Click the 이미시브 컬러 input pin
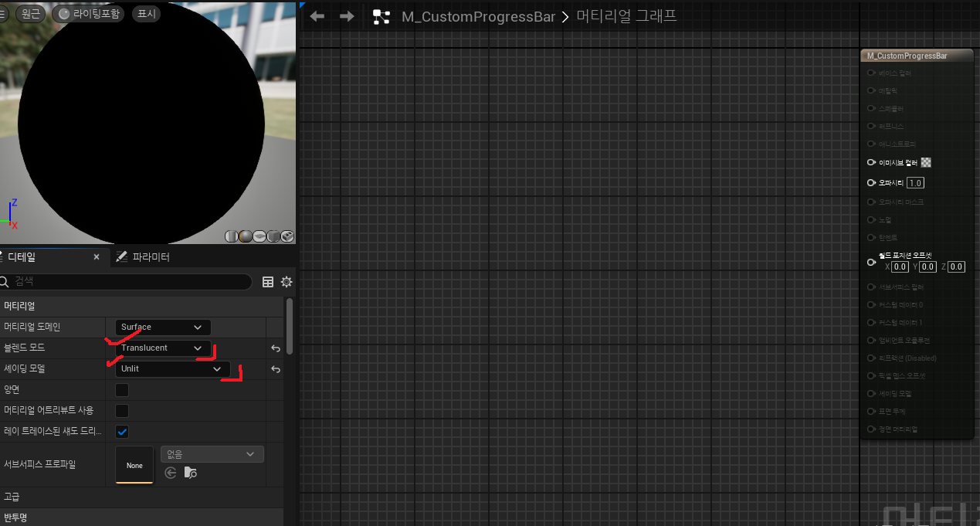The height and width of the screenshot is (526, 980). coord(871,163)
